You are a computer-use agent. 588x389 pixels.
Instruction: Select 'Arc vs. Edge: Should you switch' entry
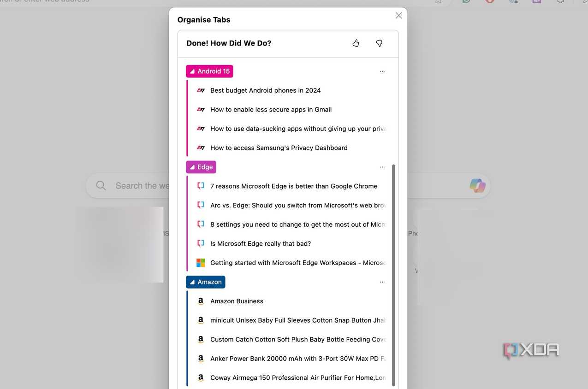click(x=298, y=206)
